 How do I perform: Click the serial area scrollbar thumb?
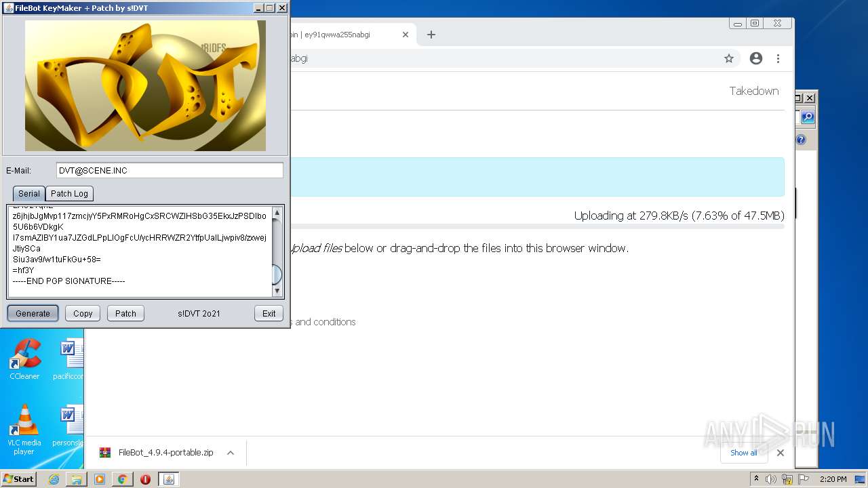click(277, 274)
